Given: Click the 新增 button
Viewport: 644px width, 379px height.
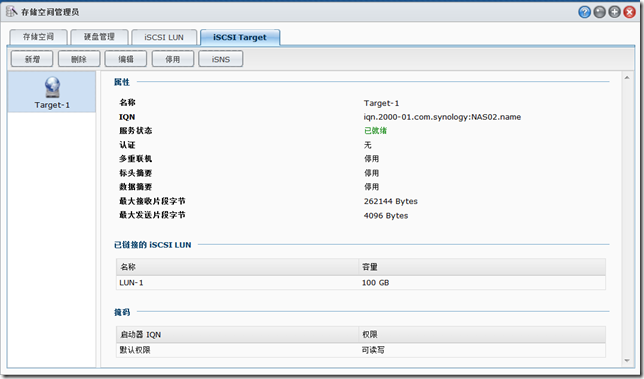Looking at the screenshot, I should (32, 59).
